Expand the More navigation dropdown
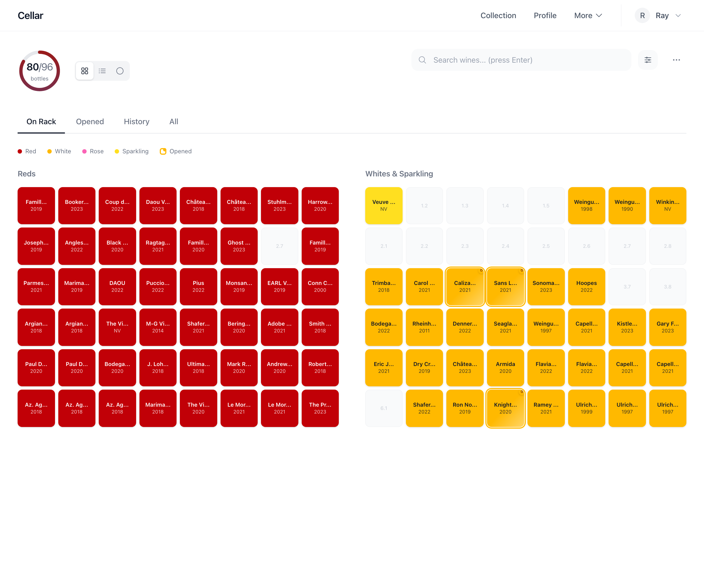Image resolution: width=704 pixels, height=588 pixels. point(588,16)
